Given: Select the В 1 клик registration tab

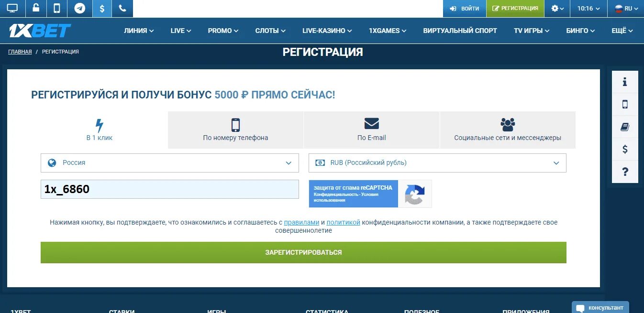Looking at the screenshot, I should 100,130.
